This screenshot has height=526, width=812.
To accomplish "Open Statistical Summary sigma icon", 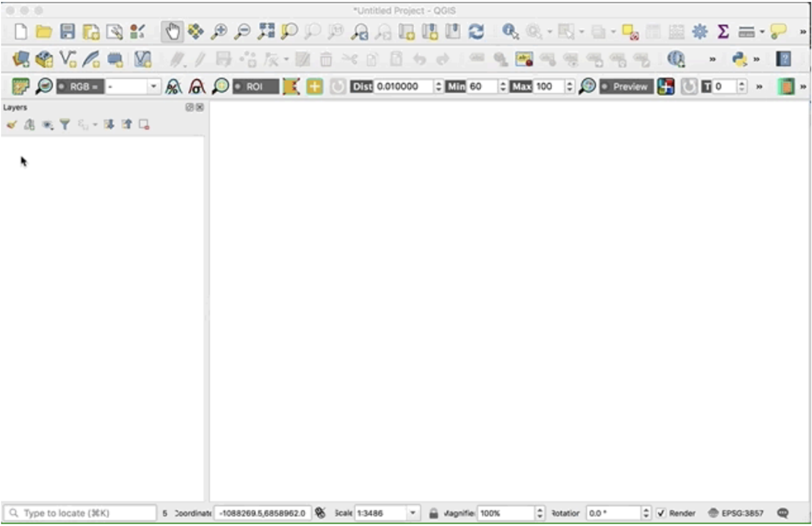I will tap(723, 32).
